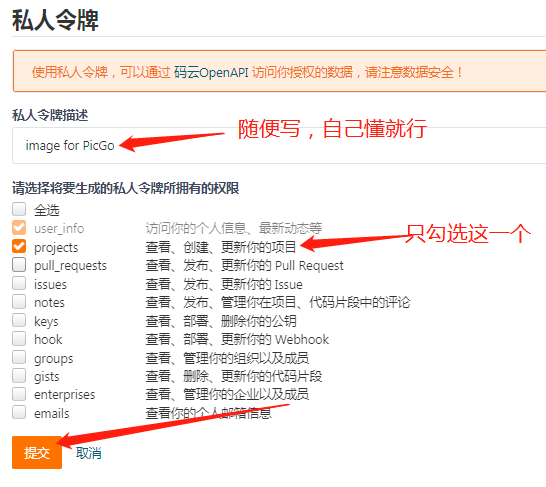Tick the gists permission checkbox
Screen dimensions: 546x487
click(19, 376)
